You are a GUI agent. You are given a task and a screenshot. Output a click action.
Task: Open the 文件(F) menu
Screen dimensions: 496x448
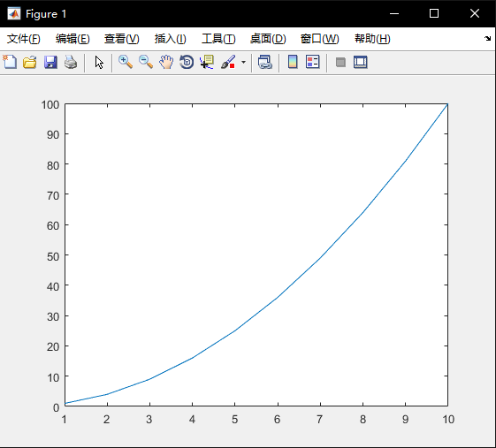click(24, 39)
